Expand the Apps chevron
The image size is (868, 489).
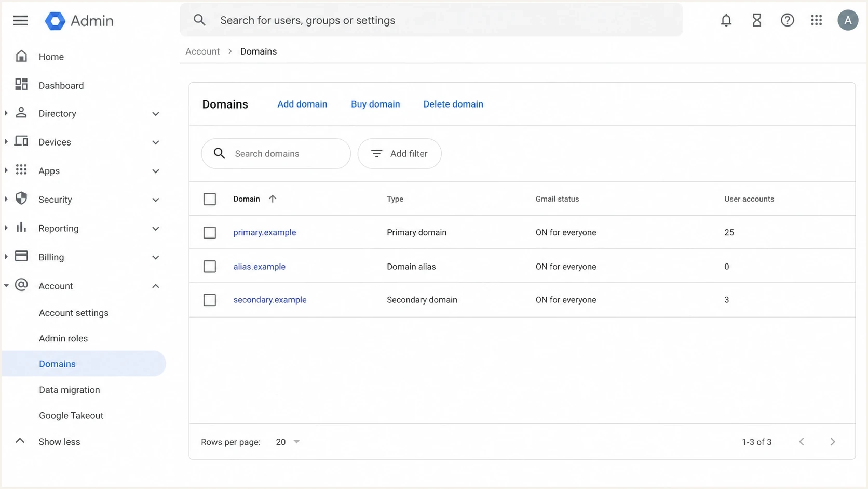point(156,171)
